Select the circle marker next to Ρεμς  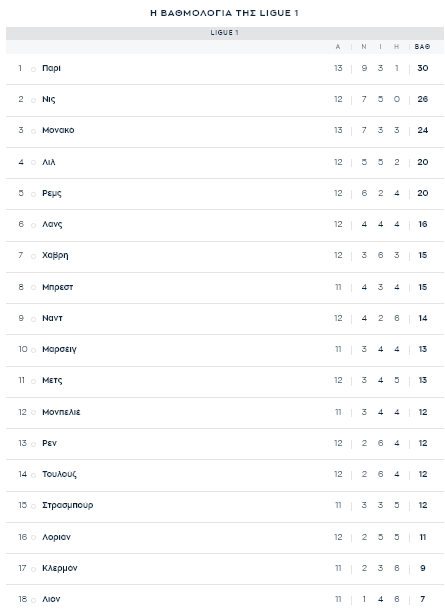[x=33, y=194]
